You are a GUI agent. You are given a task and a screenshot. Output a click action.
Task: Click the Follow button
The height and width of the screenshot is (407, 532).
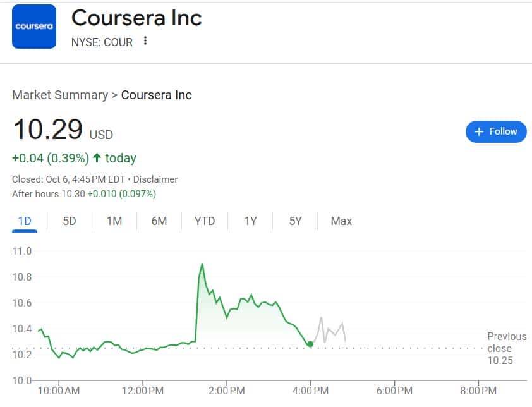tap(496, 131)
